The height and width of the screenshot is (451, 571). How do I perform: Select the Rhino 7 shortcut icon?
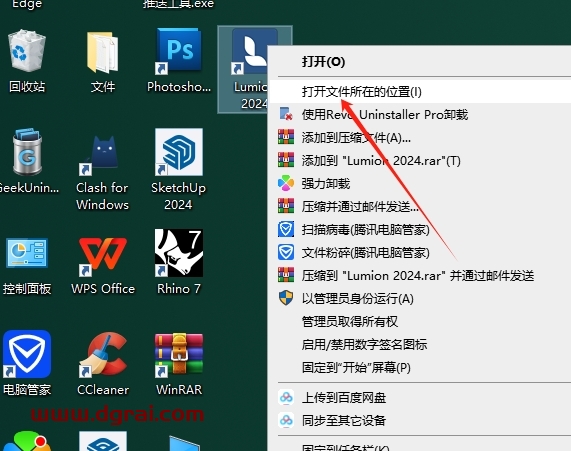pyautogui.click(x=179, y=253)
